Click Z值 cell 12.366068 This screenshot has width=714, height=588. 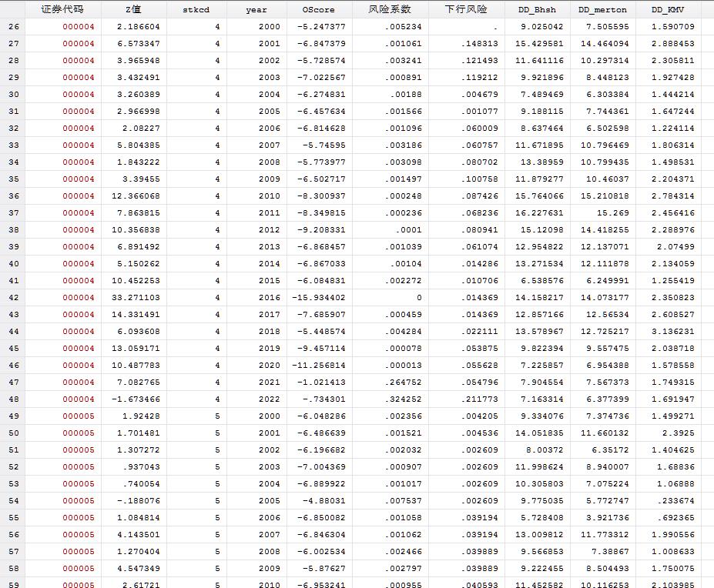(x=136, y=196)
